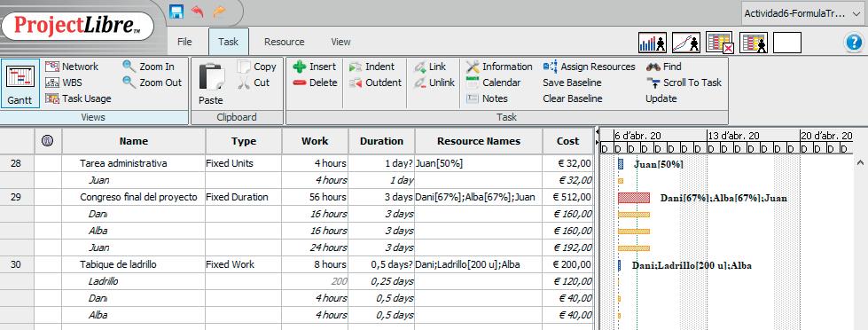Click the € 512,00 cost cell

pos(568,197)
